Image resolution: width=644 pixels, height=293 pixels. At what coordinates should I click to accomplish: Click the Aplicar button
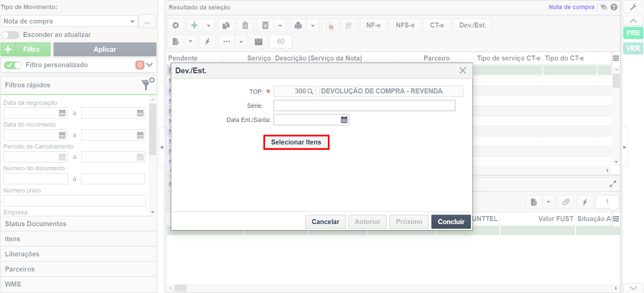coord(105,49)
